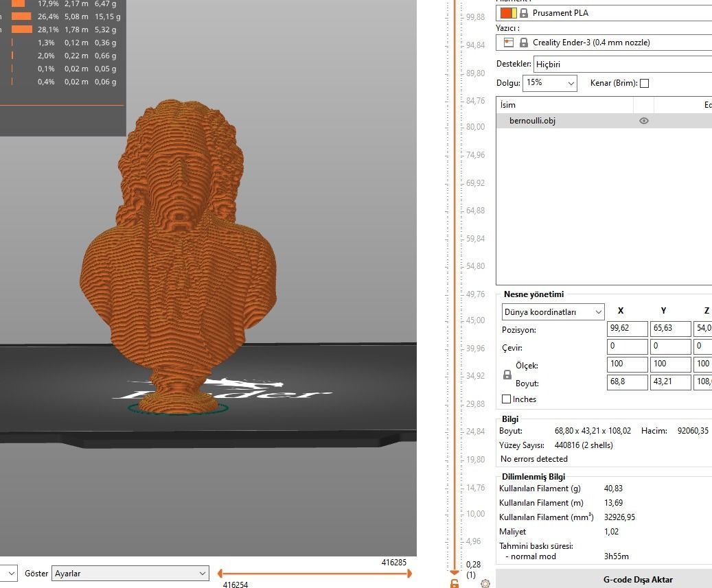Click the Çevir X rotation field
Screen dimensions: 712x588
click(x=627, y=346)
